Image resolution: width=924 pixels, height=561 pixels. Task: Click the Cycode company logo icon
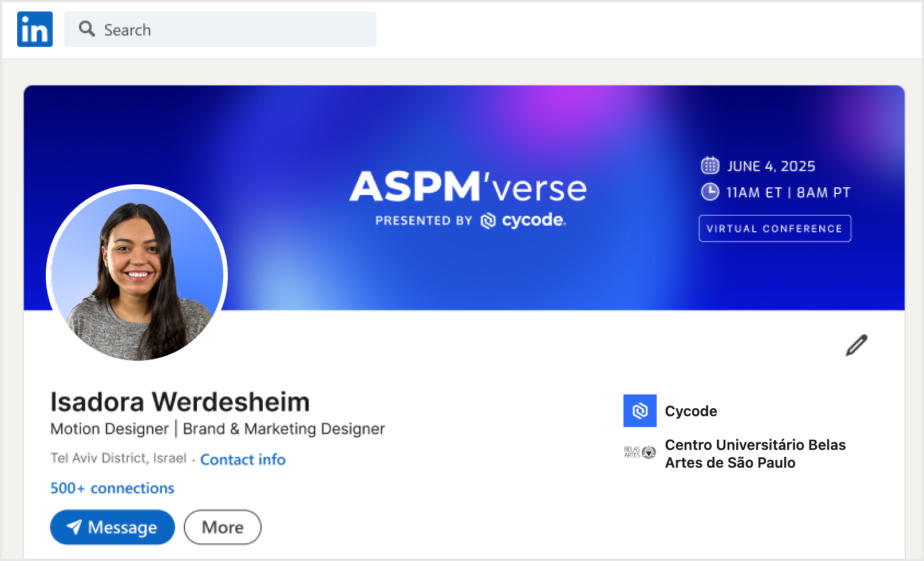point(640,410)
